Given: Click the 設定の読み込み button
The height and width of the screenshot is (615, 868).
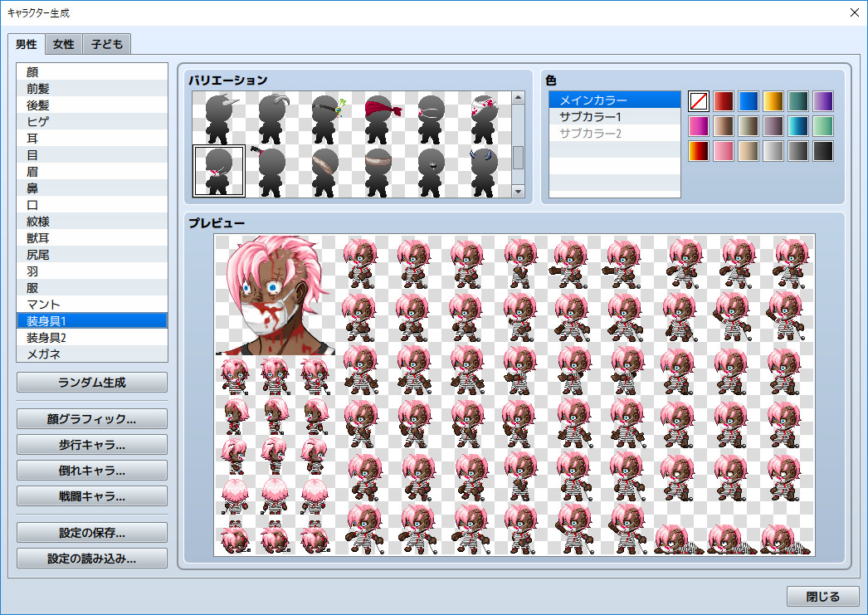Looking at the screenshot, I should pos(91,558).
